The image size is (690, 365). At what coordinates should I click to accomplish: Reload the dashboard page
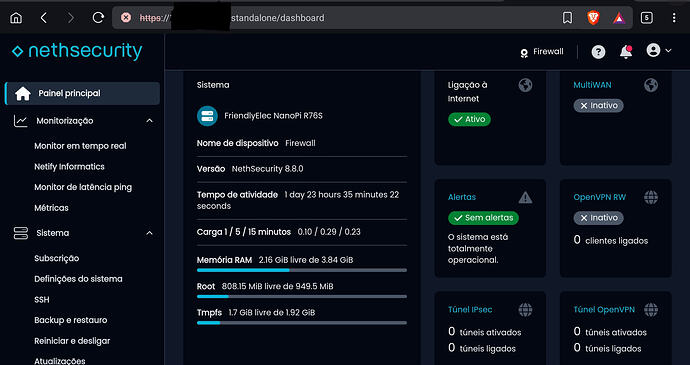98,18
